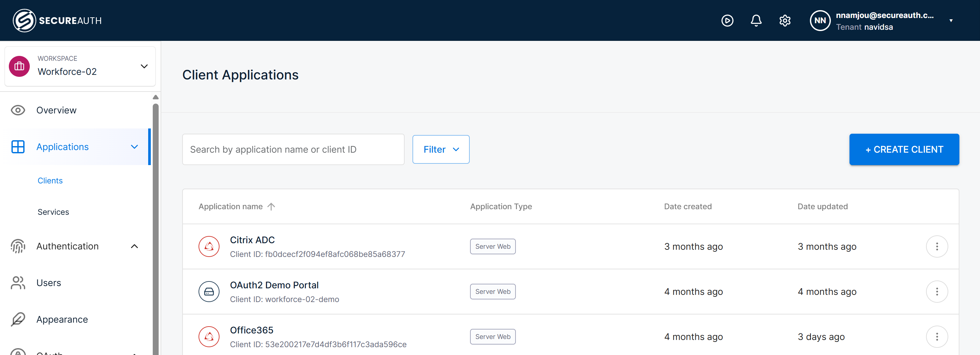Open the OAuth2 Demo Portal client

point(274,285)
